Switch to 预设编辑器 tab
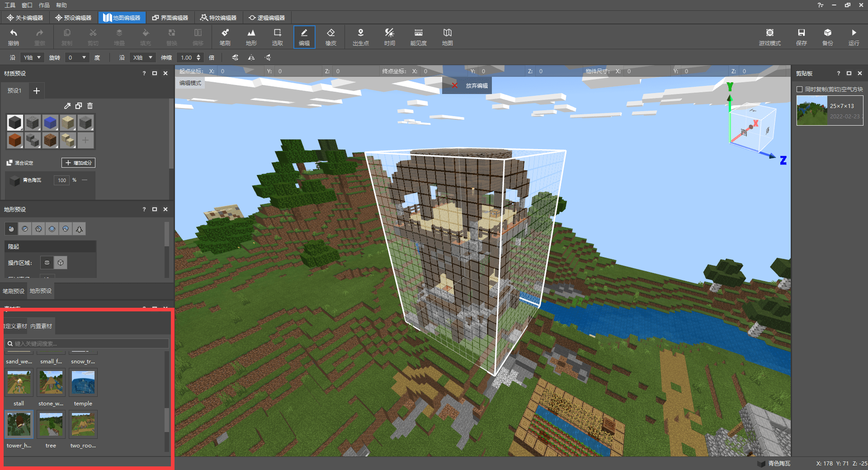The width and height of the screenshot is (868, 470). click(x=73, y=18)
